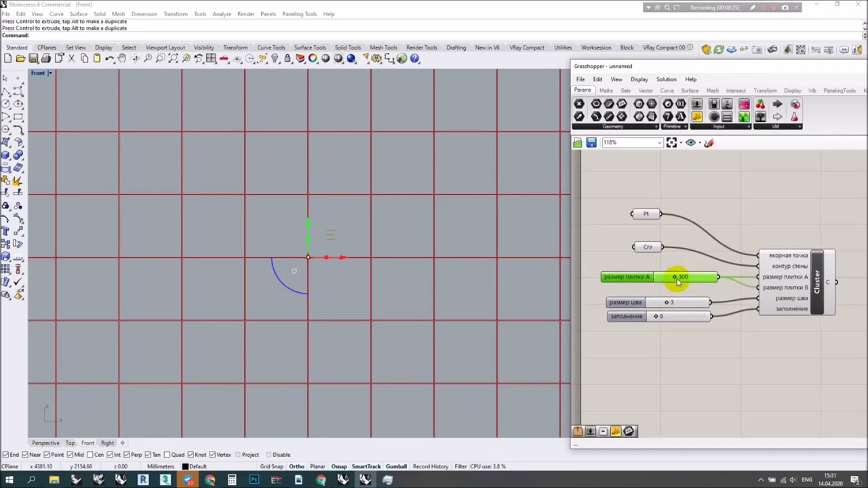Click the Grasshopper Open file green icon
Screen dimensions: 868x488
(577, 142)
